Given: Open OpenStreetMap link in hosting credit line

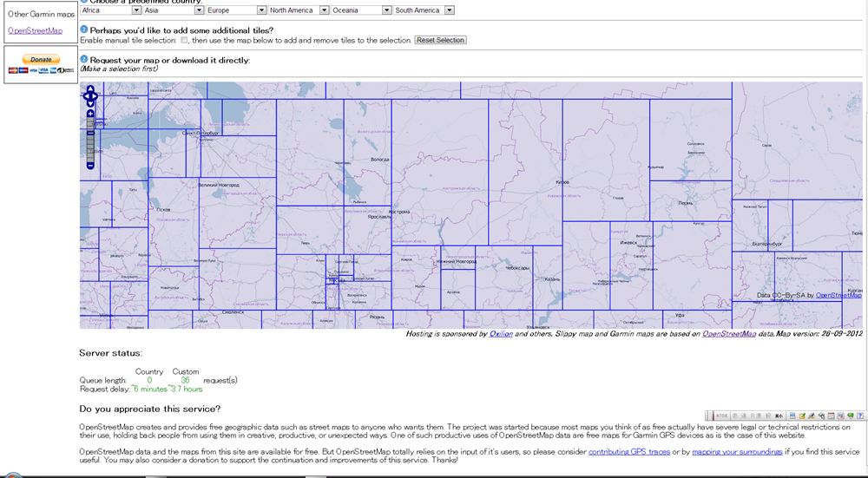Looking at the screenshot, I should click(x=729, y=334).
